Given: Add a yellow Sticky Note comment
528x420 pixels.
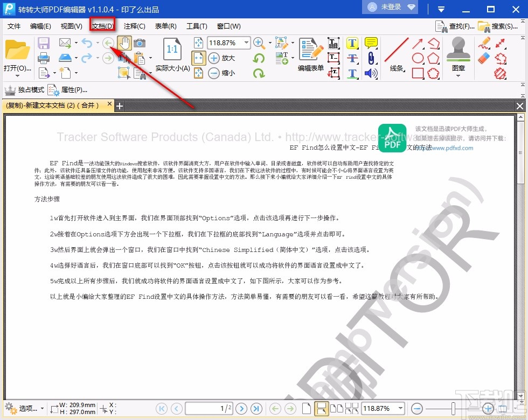Looking at the screenshot, I should [371, 43].
